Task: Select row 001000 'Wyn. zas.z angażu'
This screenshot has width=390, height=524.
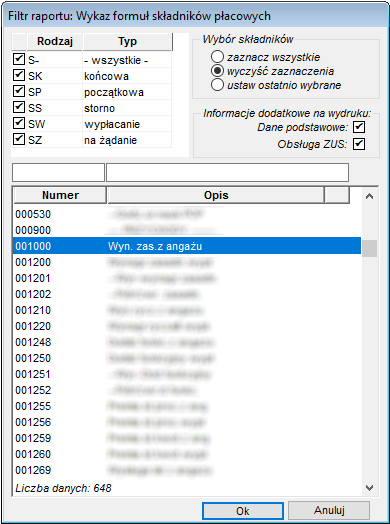Action: click(x=187, y=246)
